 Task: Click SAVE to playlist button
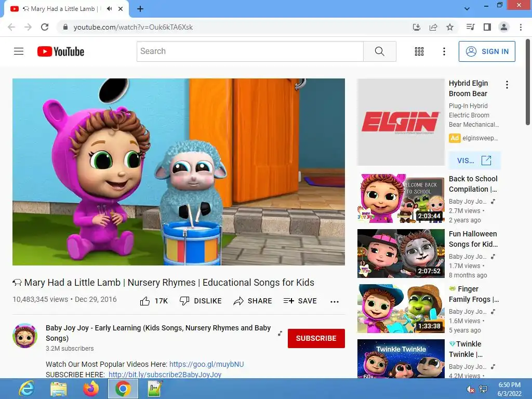click(x=300, y=301)
